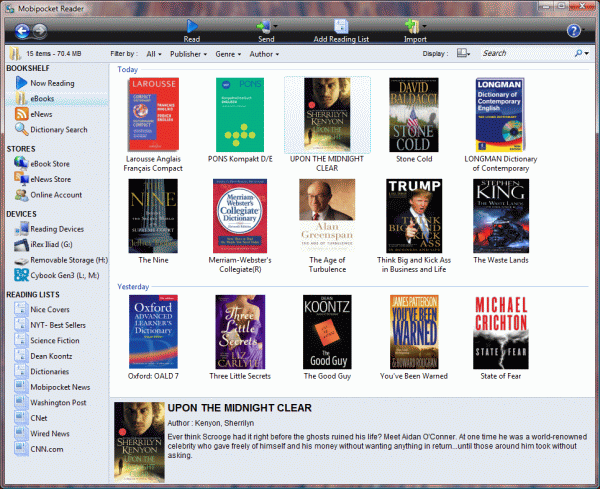Viewport: 600px width, 489px height.
Task: Select Now Reading in the bookshelf
Action: (x=52, y=84)
